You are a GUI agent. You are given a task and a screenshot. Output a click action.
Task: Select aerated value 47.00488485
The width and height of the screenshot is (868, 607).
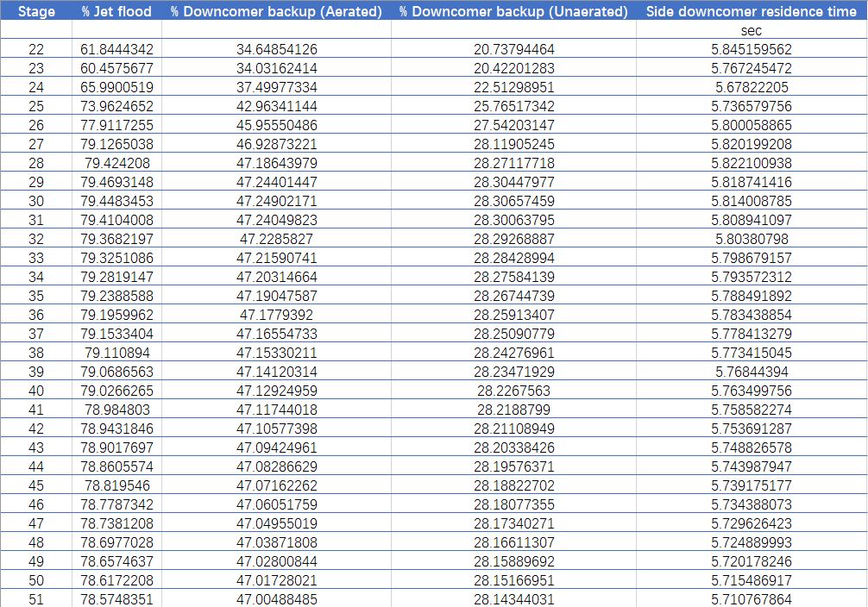pyautogui.click(x=276, y=598)
